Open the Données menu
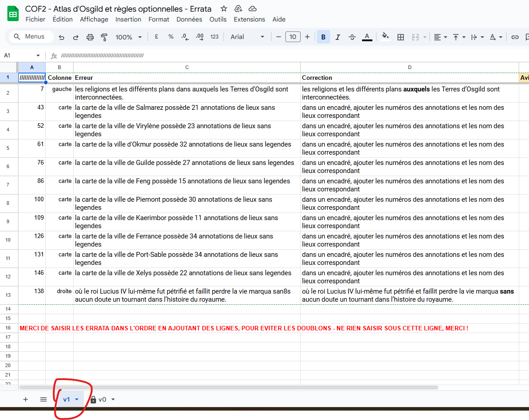The image size is (529, 420). 189,19
